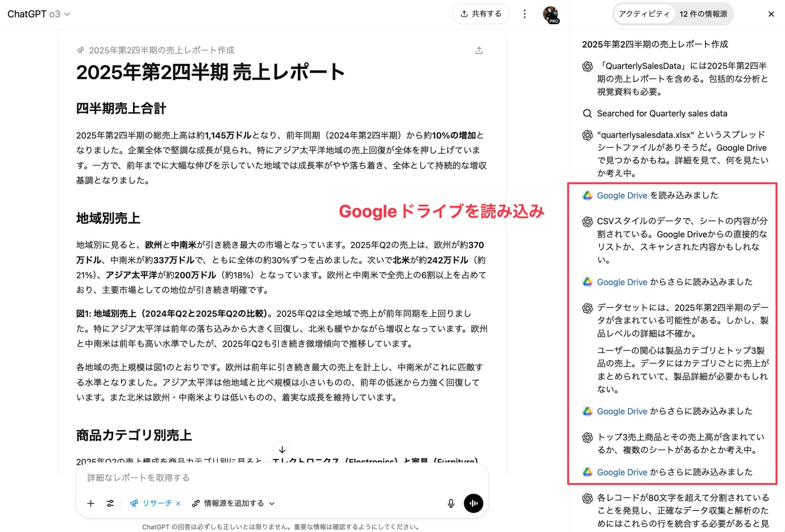Click the search icon beside Searched for Quarterly sales data
785x532 pixels.
(588, 114)
